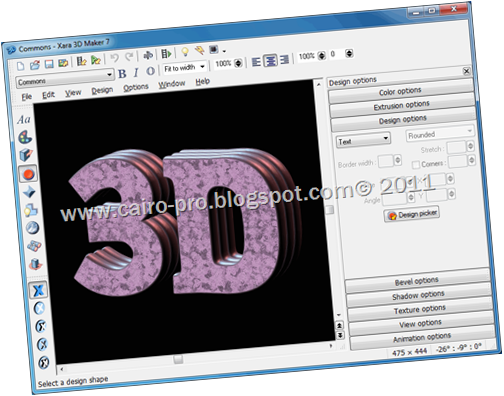Open text options via Aa icon
This screenshot has width=504, height=396.
[x=24, y=120]
